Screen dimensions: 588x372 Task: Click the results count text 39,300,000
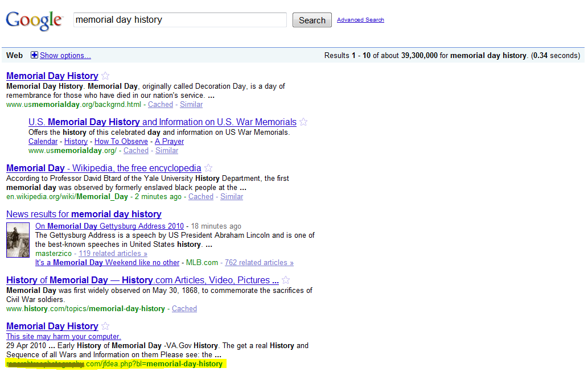pyautogui.click(x=420, y=55)
